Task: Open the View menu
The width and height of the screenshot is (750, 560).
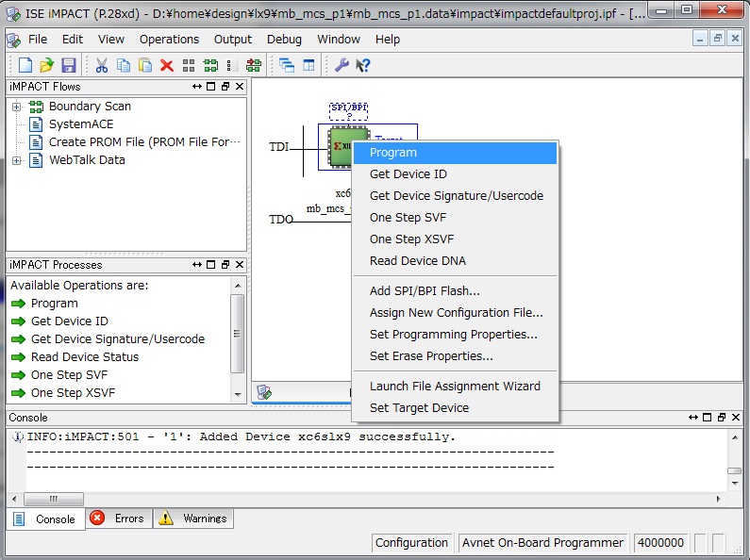Action: (111, 40)
